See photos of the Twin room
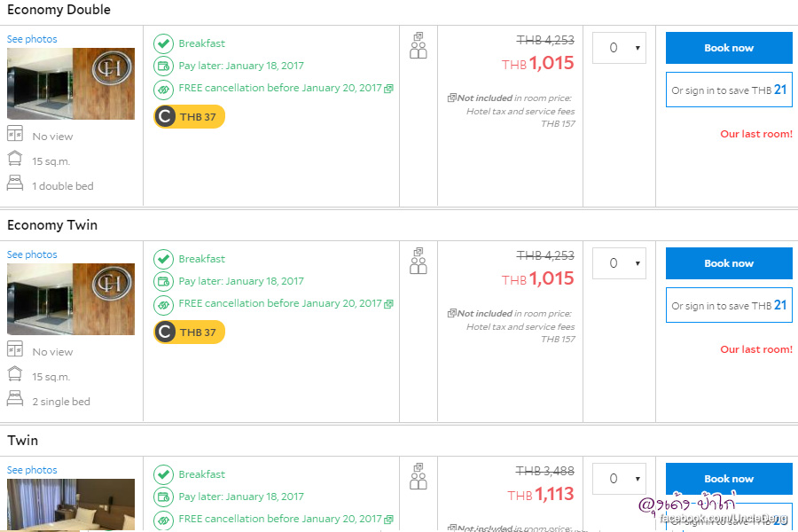 (x=32, y=470)
